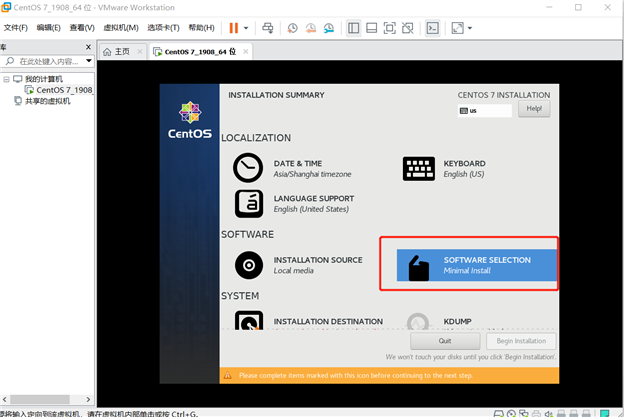Click the library horizontal scrollbar thumb
Viewport: 624px width, 417px height.
point(40,399)
